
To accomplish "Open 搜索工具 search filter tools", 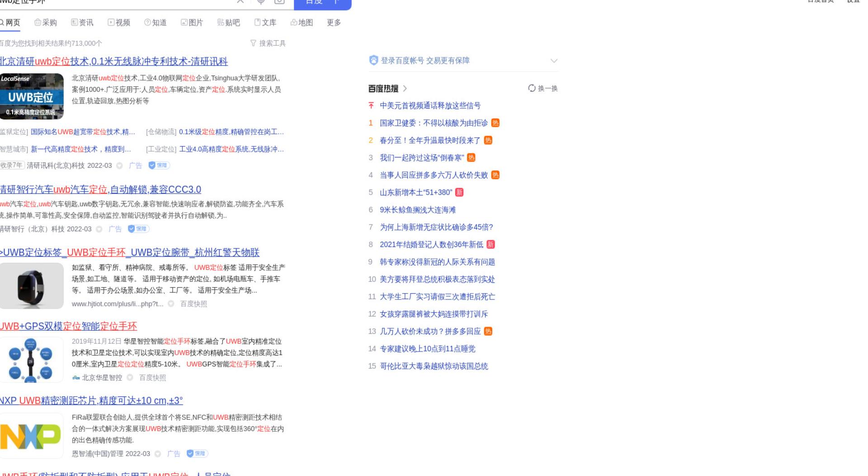I will click(x=268, y=43).
